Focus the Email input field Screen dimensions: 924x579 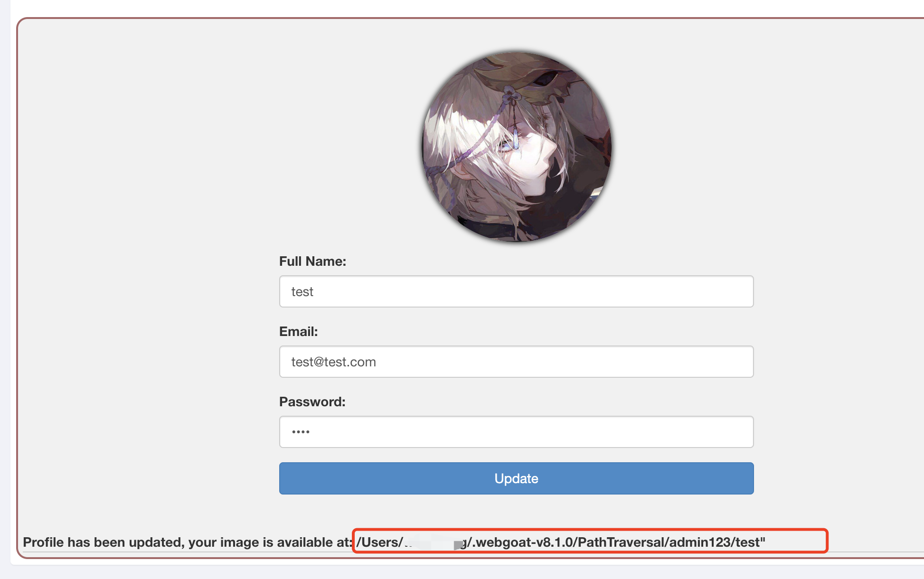pyautogui.click(x=517, y=362)
